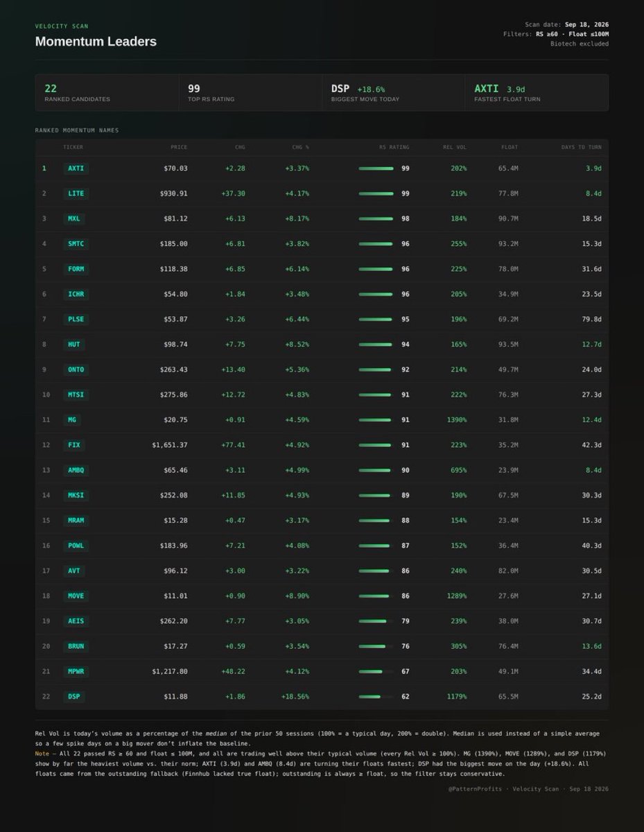This screenshot has width=644, height=832.
Task: Click the +18.56% change value
Action: coord(295,696)
